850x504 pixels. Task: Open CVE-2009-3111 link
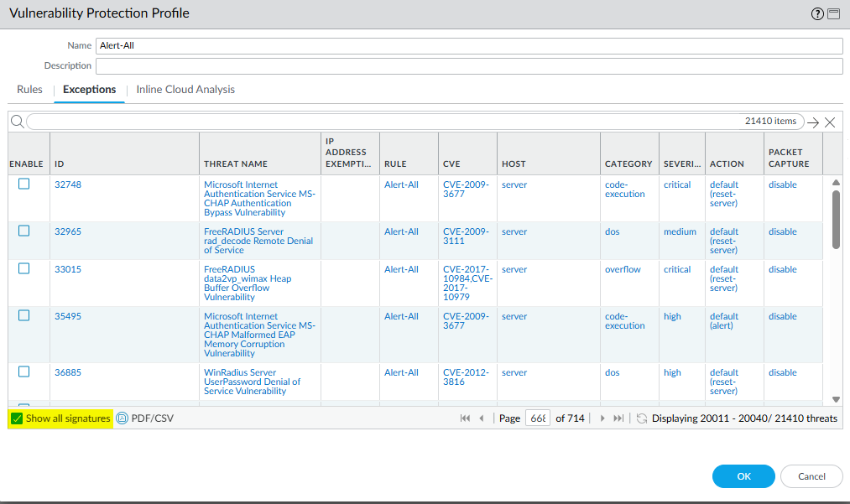click(464, 236)
